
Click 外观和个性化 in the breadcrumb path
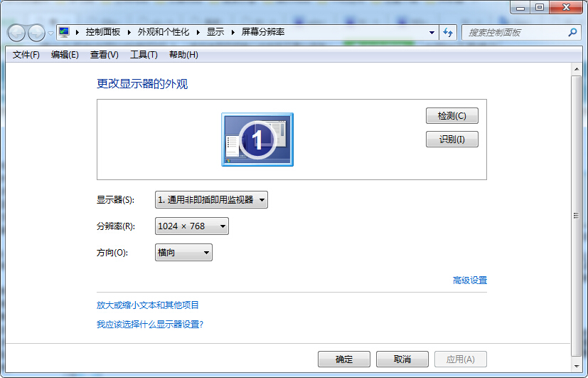click(163, 32)
